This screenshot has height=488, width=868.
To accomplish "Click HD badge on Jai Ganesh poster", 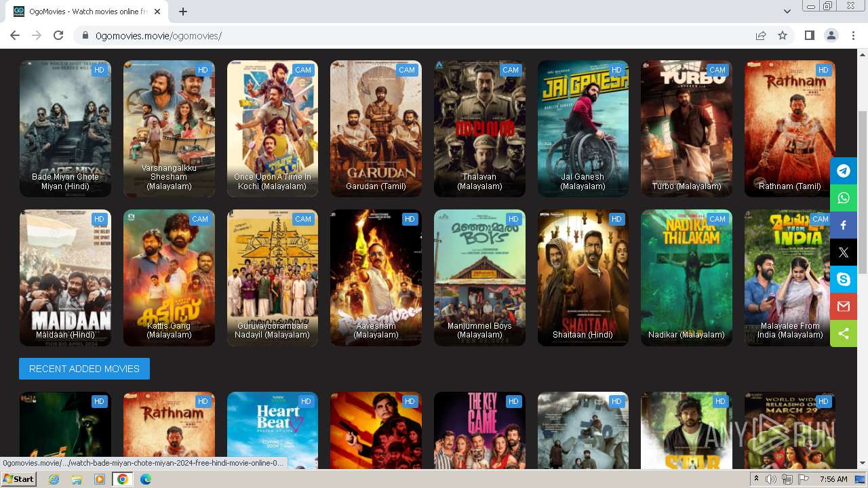I will [616, 70].
